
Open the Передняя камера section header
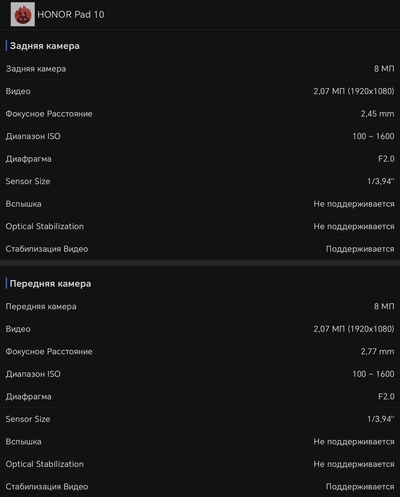coord(50,284)
